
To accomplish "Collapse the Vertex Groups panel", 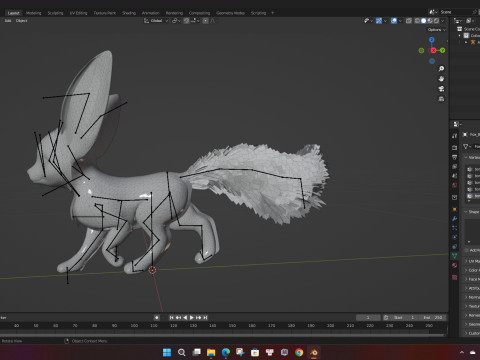I will click(x=466, y=157).
